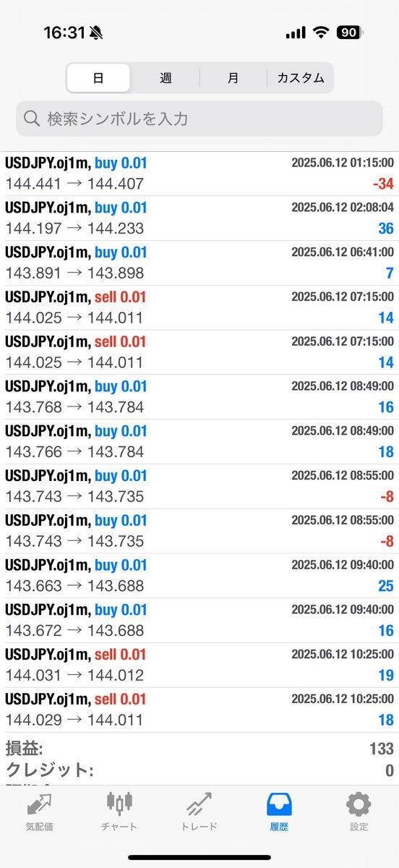Switch to the 週 week period segment
This screenshot has width=399, height=868.
coord(166,78)
